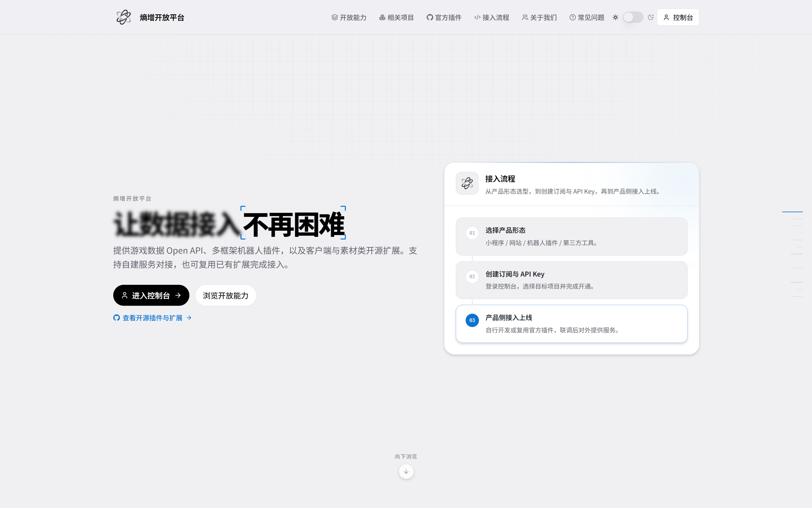Open 官方插件 in the navigation
Viewport: 812px width, 508px height.
point(444,17)
